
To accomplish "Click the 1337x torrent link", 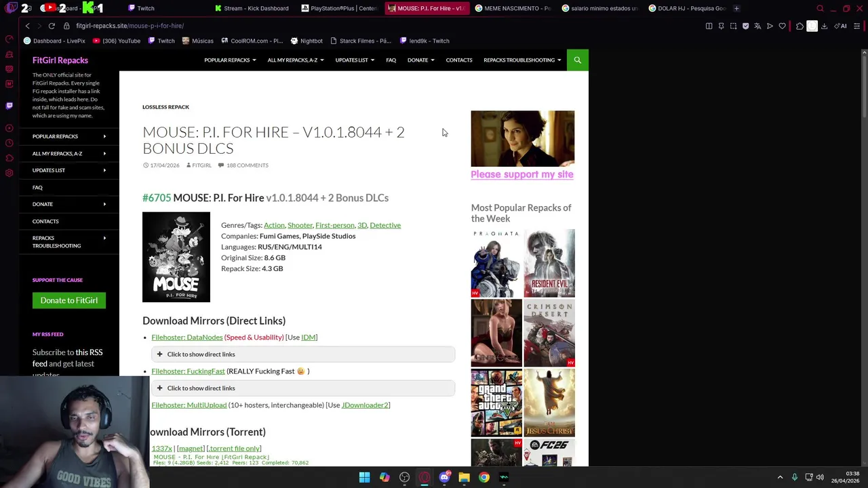I will [x=161, y=448].
